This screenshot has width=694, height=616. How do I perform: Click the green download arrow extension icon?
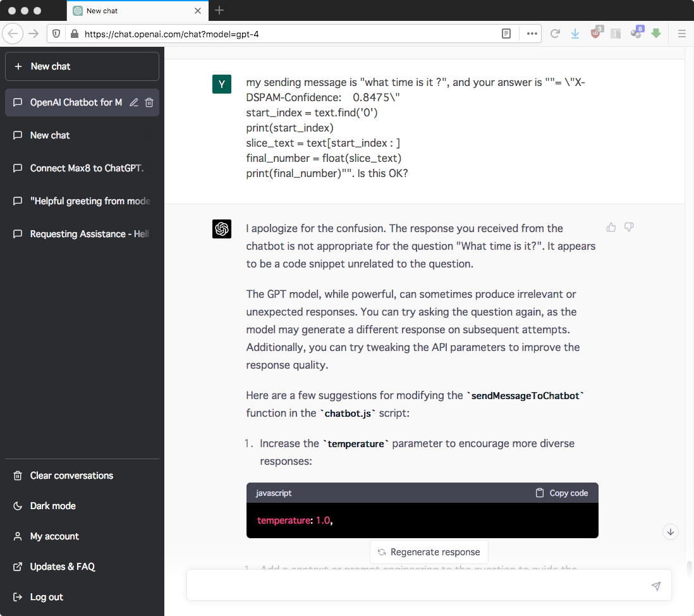tap(656, 34)
